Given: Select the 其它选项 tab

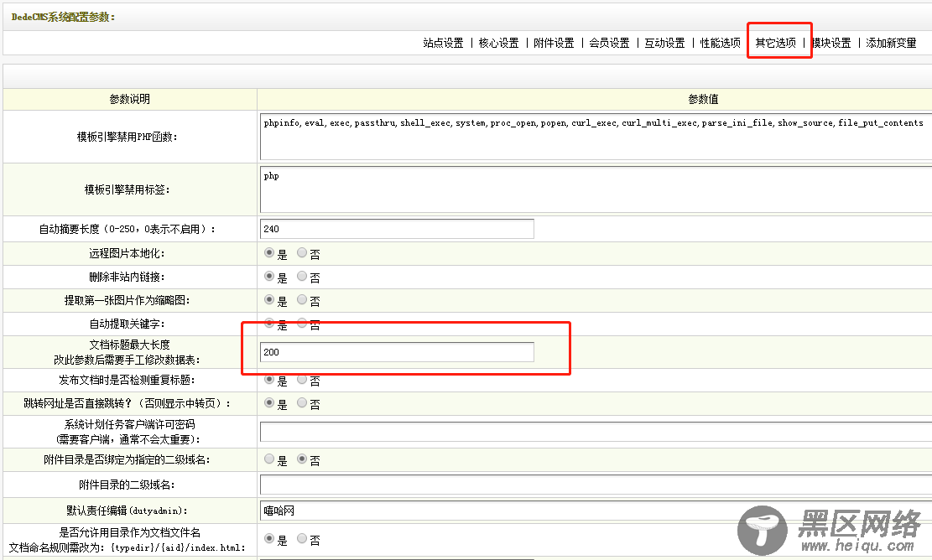Looking at the screenshot, I should pos(776,43).
